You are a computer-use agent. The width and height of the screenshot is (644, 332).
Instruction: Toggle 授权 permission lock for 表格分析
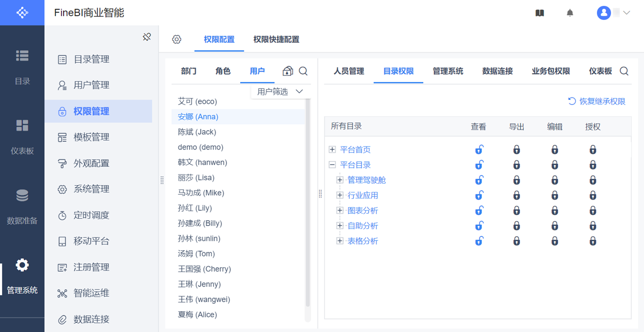(x=593, y=241)
